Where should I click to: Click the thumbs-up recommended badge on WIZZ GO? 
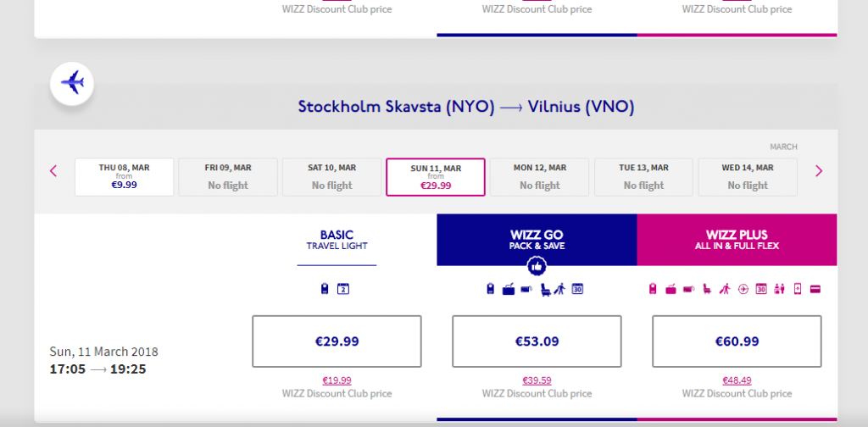pyautogui.click(x=537, y=267)
